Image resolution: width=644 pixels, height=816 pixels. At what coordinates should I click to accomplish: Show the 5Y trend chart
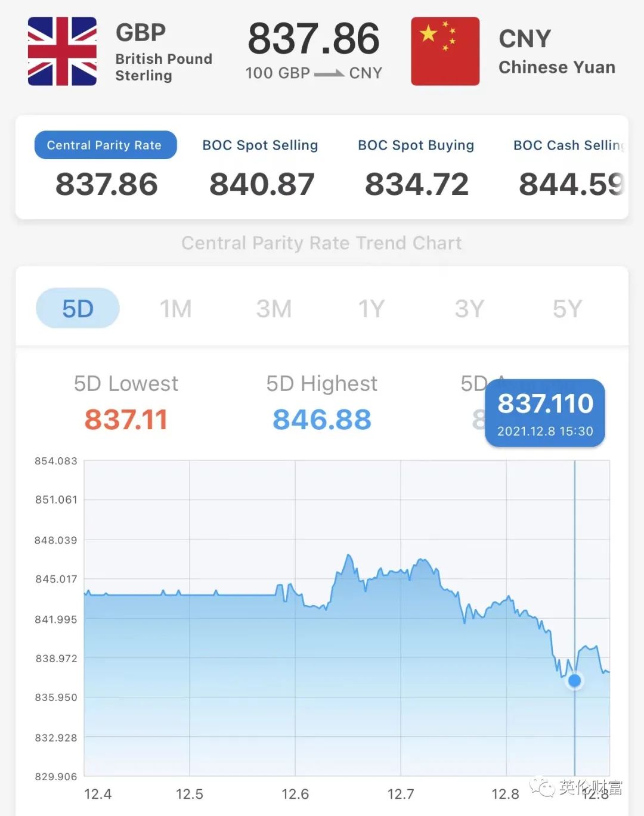(567, 308)
